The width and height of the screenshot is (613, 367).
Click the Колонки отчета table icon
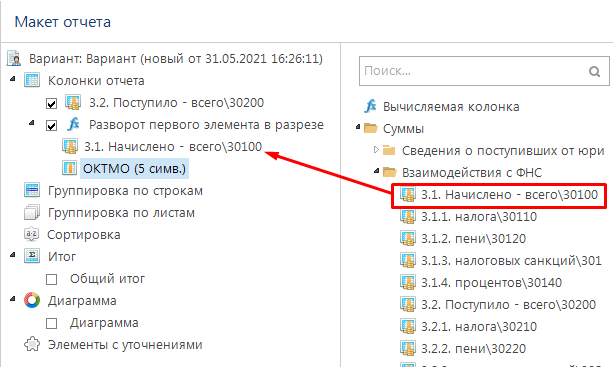[x=32, y=80]
